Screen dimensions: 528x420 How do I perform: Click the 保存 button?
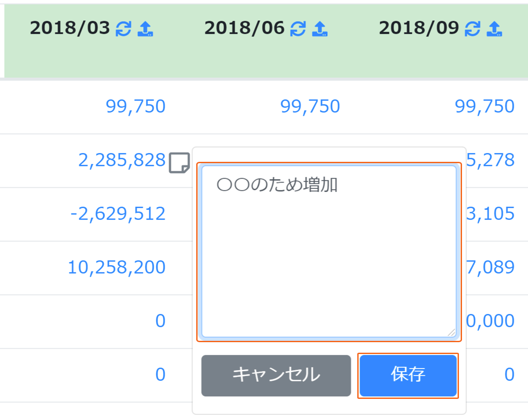coord(408,376)
